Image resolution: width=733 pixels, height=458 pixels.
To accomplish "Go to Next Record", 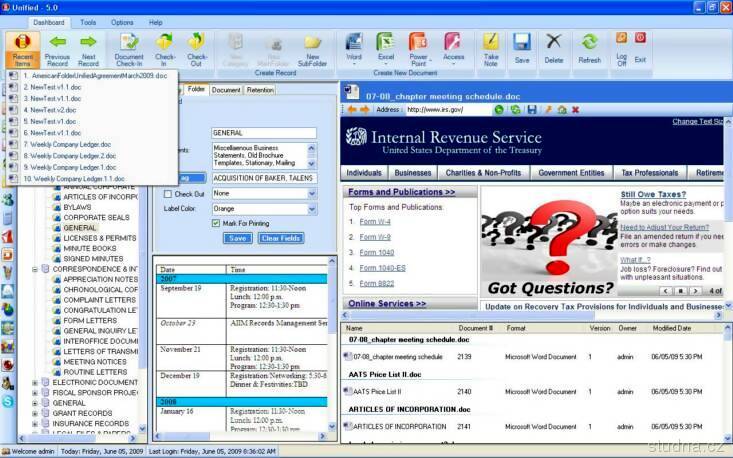I will pyautogui.click(x=88, y=50).
